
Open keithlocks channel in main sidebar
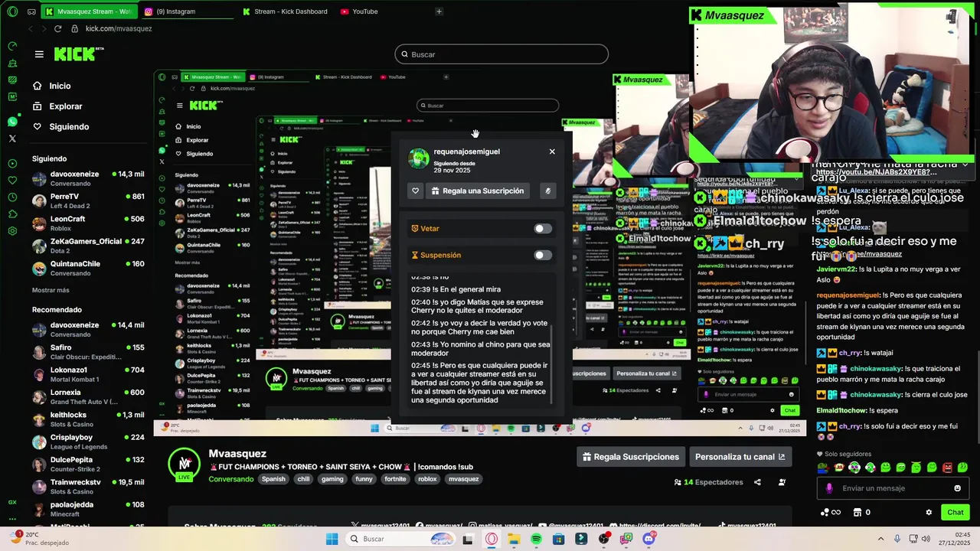click(88, 419)
